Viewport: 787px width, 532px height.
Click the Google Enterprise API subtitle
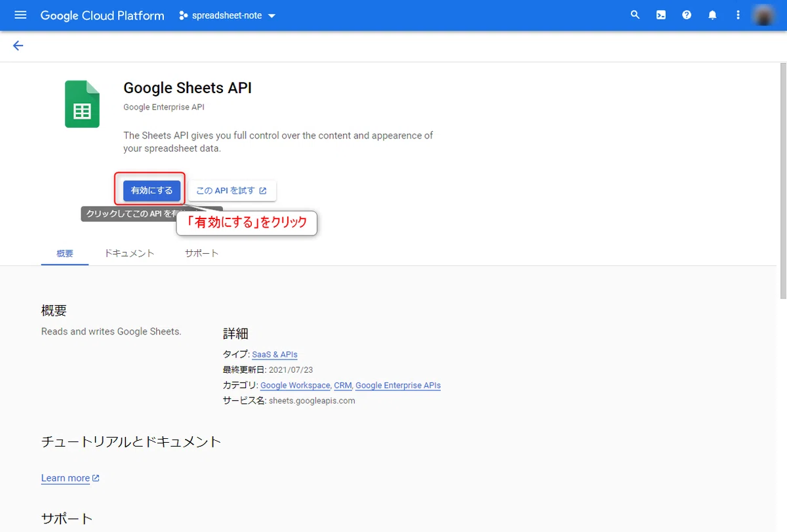click(165, 107)
